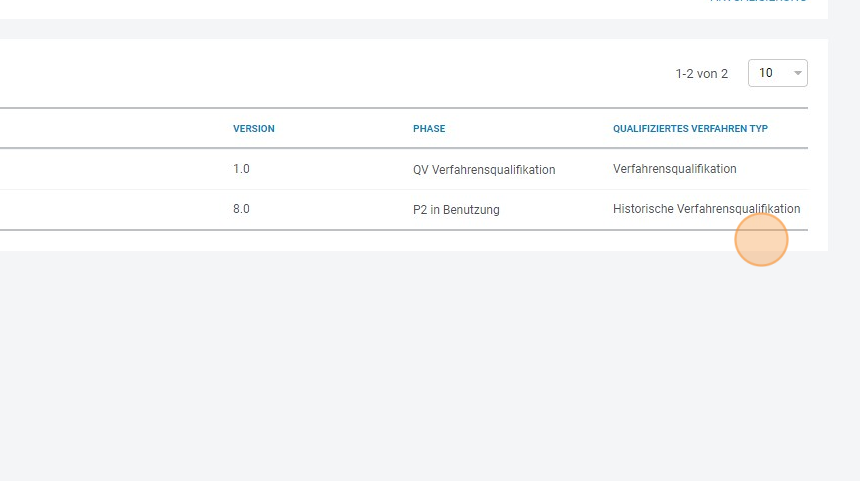Image resolution: width=860 pixels, height=481 pixels.
Task: Click empty left area of table header row
Action: point(100,129)
